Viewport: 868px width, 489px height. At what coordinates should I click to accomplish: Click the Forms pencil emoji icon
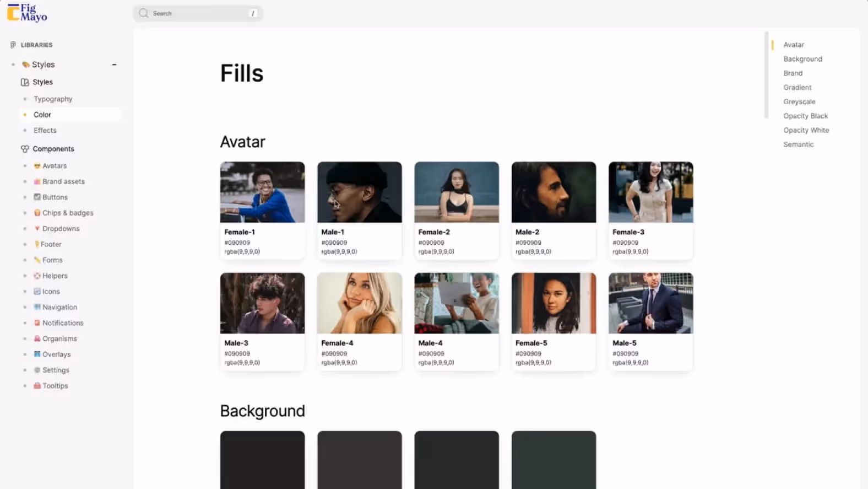coord(37,260)
